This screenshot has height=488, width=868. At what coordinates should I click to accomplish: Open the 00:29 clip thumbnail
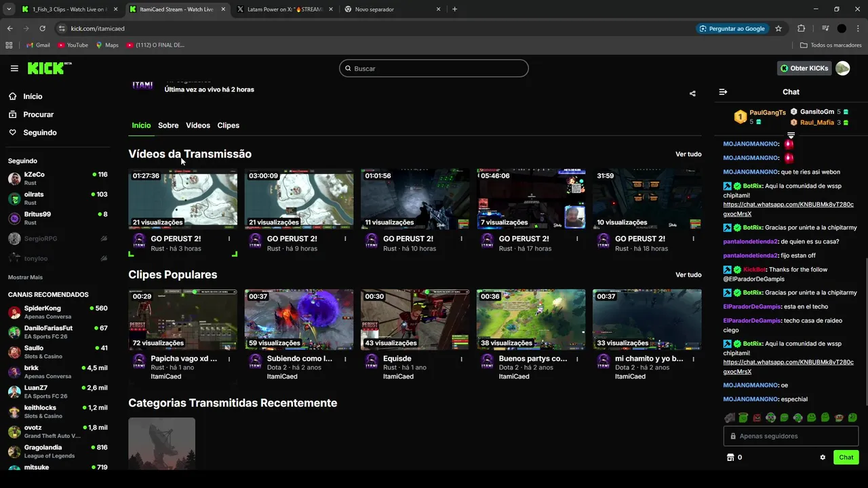click(183, 319)
